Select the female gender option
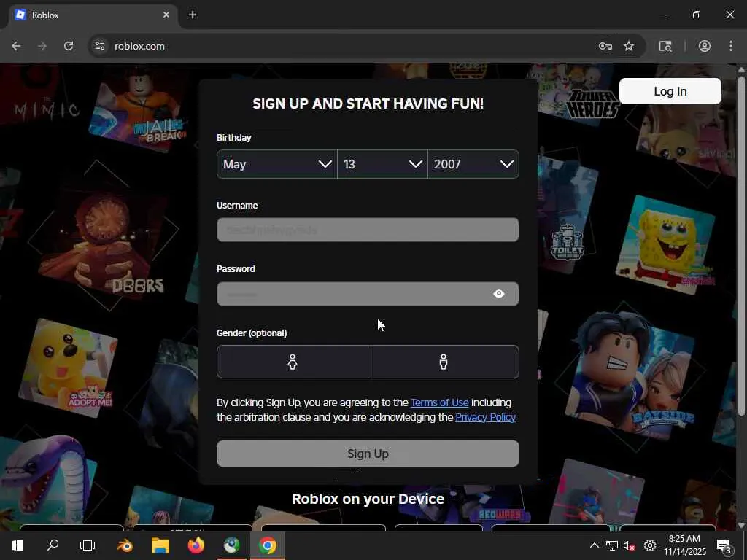This screenshot has width=747, height=560. [293, 362]
